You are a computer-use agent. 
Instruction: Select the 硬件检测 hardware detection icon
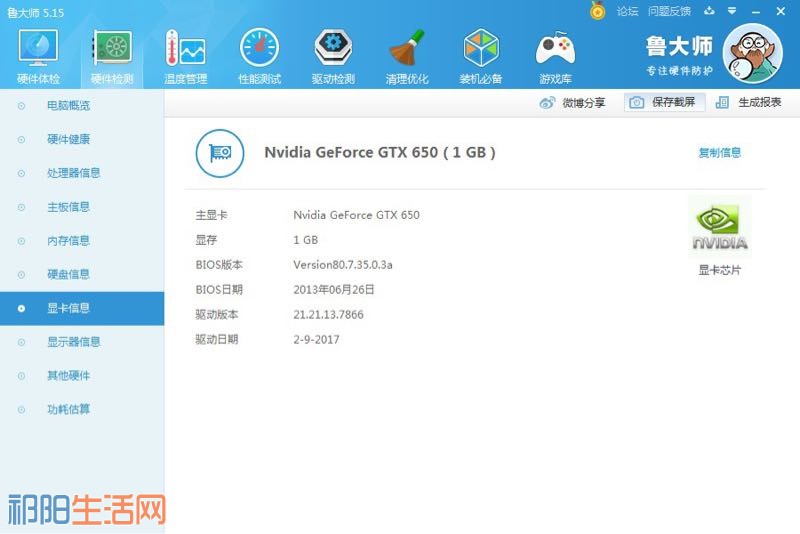coord(112,56)
